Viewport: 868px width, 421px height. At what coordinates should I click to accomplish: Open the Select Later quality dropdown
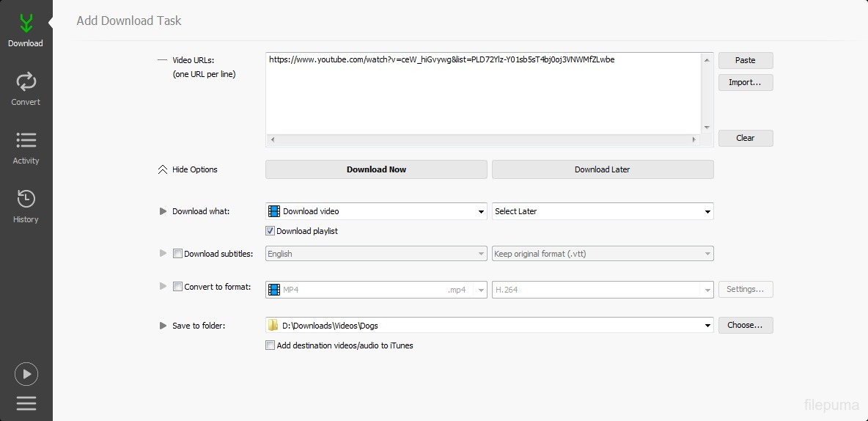tap(602, 211)
